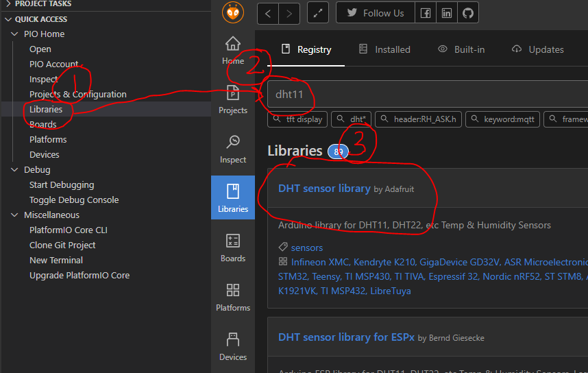Apply the 'dht*' search suggestion
The image size is (588, 373).
(x=351, y=119)
